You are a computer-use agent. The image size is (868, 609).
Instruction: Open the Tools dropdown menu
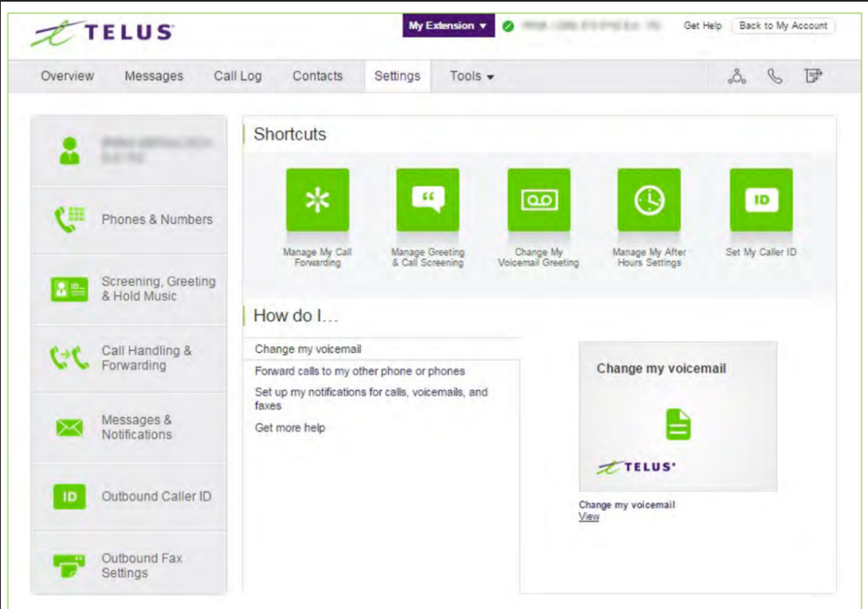pos(471,75)
